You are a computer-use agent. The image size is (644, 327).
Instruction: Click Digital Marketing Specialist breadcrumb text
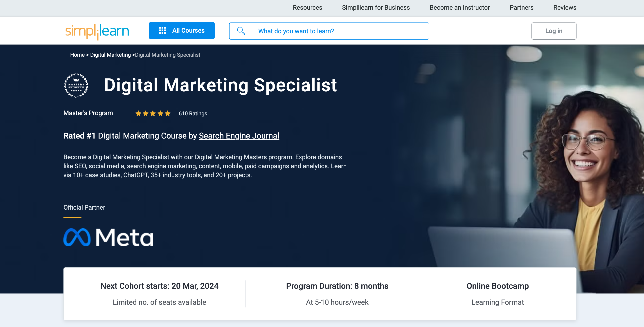[x=167, y=55]
